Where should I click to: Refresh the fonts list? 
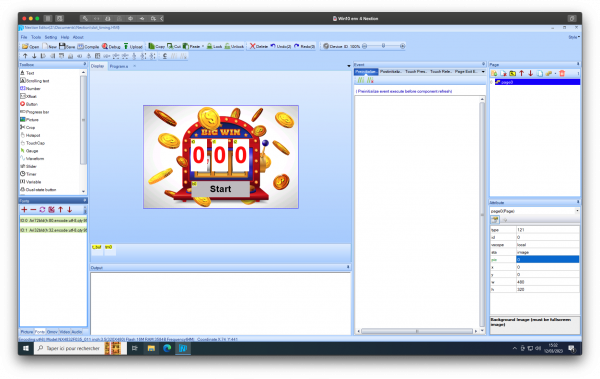(42, 209)
